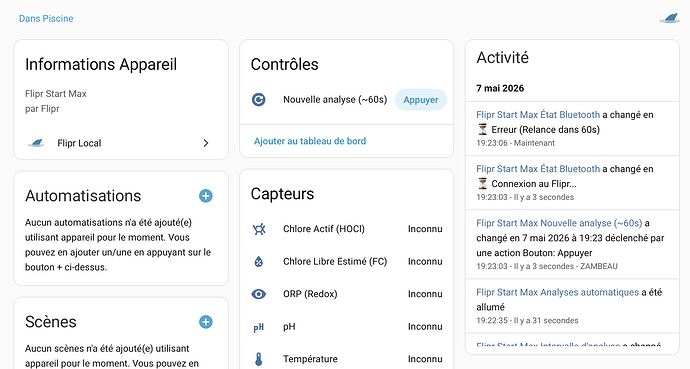The height and width of the screenshot is (369, 690).
Task: Click the Flipr Start Max device name
Action: [x=56, y=94]
